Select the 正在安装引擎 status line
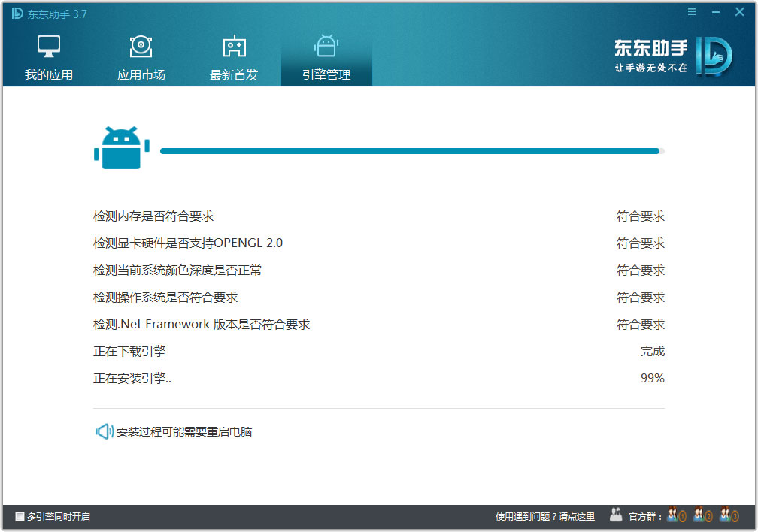This screenshot has width=758, height=532. click(x=132, y=379)
